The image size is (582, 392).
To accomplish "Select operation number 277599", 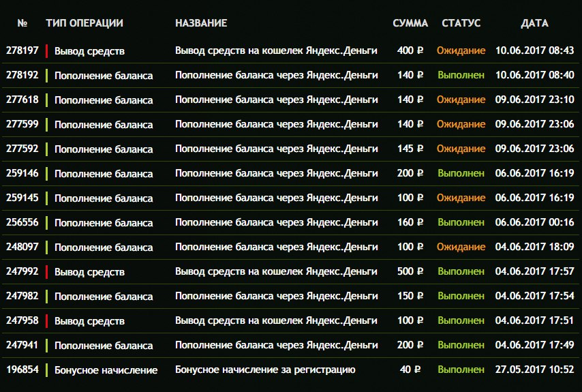I will click(x=22, y=124).
